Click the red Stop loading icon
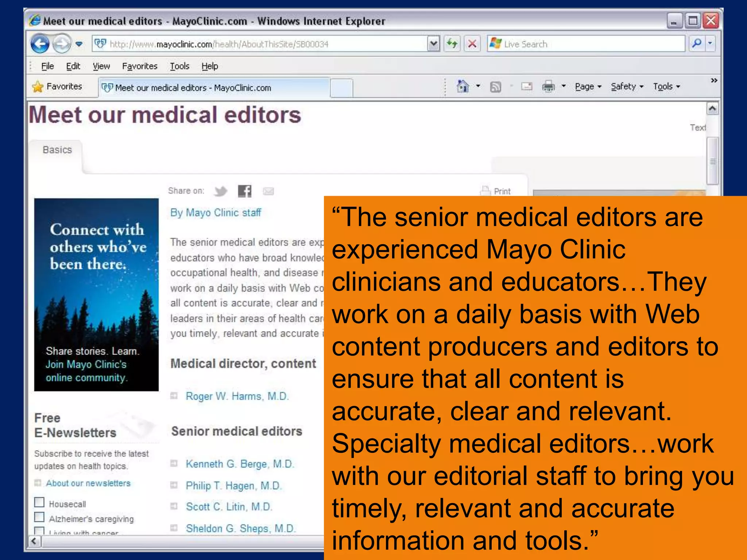The height and width of the screenshot is (560, 747). pyautogui.click(x=472, y=44)
